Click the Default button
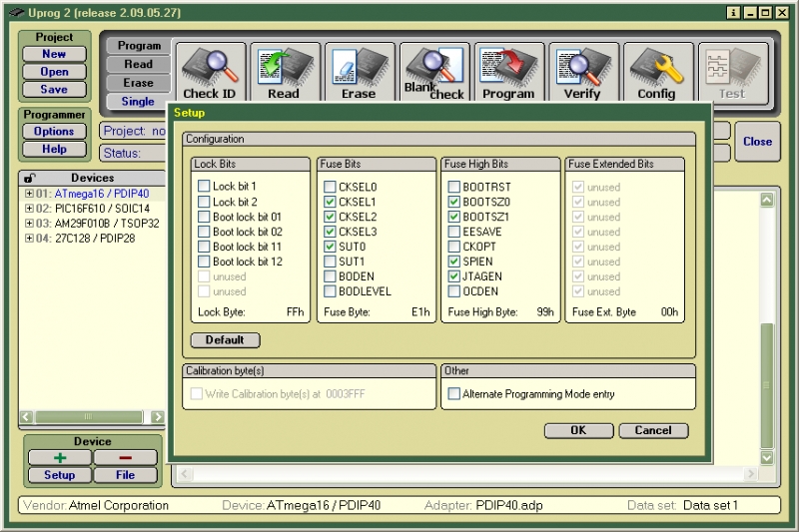This screenshot has height=532, width=799. click(226, 339)
